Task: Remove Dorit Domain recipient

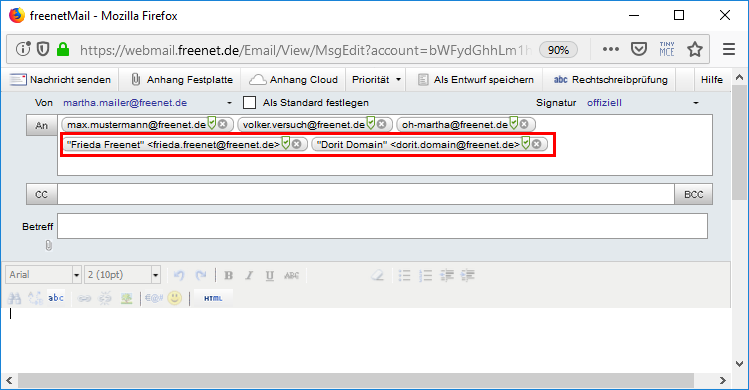Action: [x=536, y=144]
